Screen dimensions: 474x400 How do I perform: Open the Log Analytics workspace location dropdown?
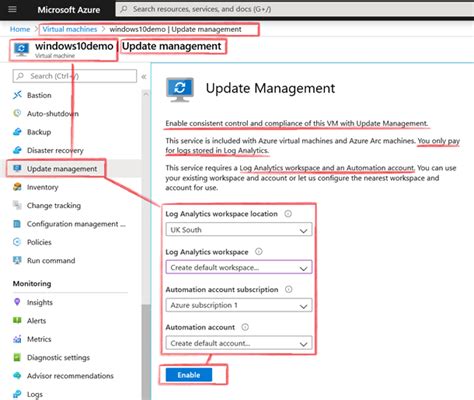pyautogui.click(x=239, y=230)
